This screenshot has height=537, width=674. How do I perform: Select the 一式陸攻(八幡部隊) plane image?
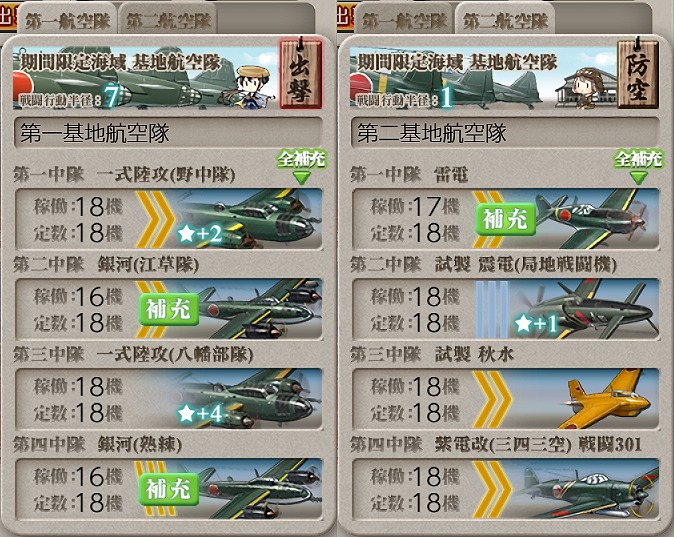point(249,398)
